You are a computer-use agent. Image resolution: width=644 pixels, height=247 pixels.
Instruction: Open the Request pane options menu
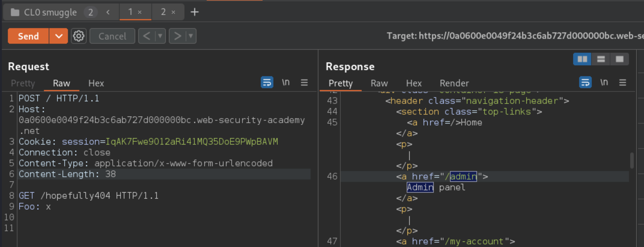coord(304,82)
